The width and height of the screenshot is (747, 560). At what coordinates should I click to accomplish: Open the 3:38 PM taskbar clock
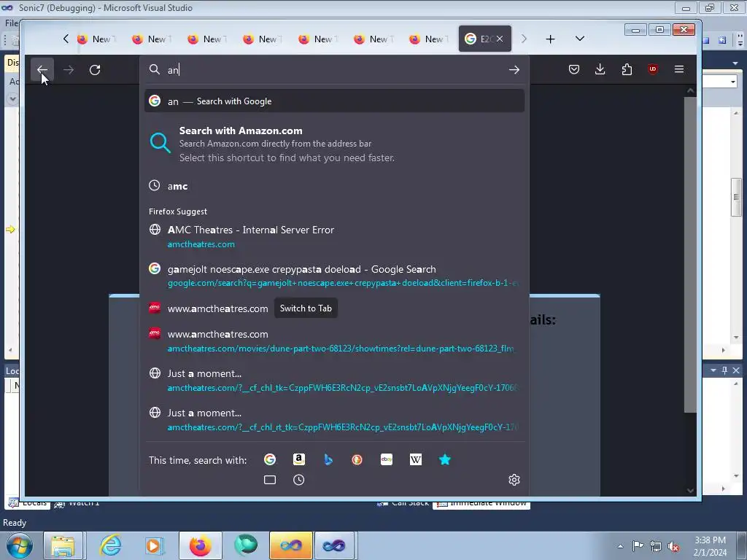pyautogui.click(x=711, y=546)
